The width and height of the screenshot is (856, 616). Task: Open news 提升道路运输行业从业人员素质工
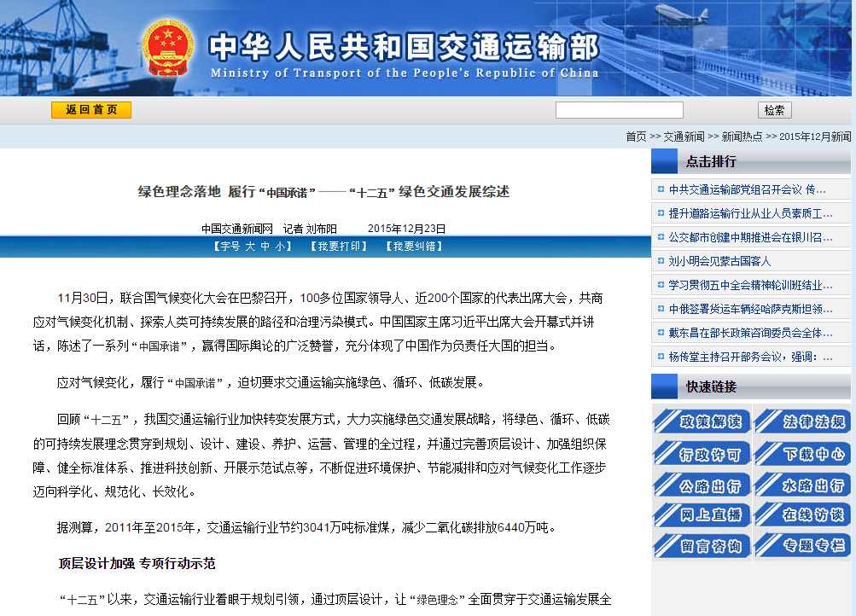point(750,213)
